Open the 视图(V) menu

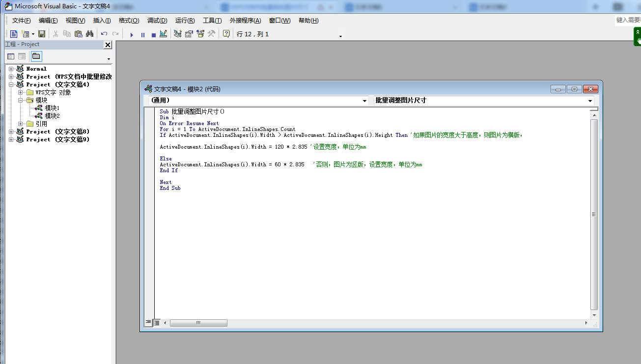(x=75, y=21)
